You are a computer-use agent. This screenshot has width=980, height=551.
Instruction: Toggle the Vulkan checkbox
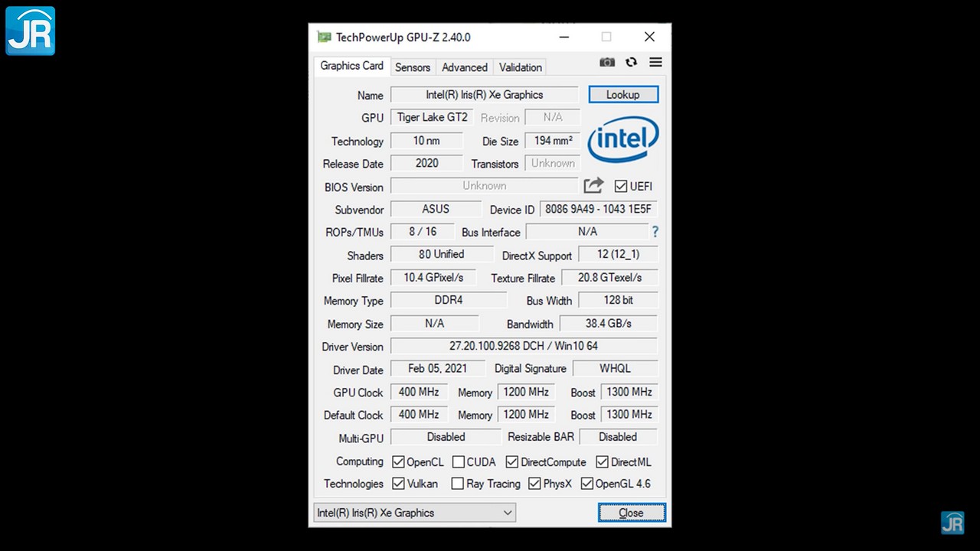tap(398, 484)
